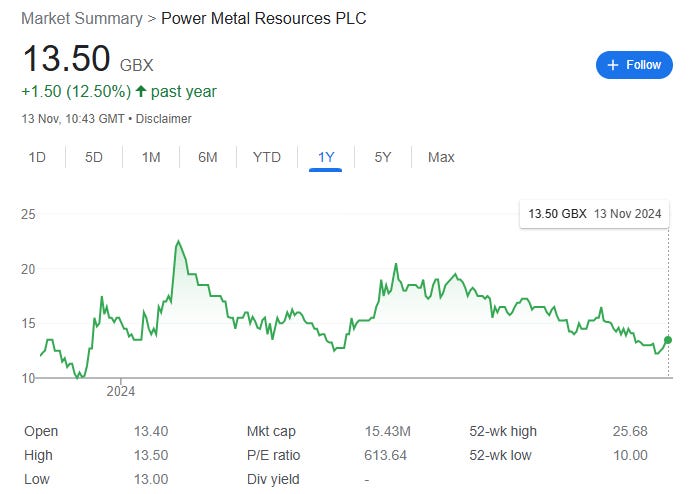This screenshot has width=694, height=494.
Task: Click the Follow button
Action: tap(634, 65)
